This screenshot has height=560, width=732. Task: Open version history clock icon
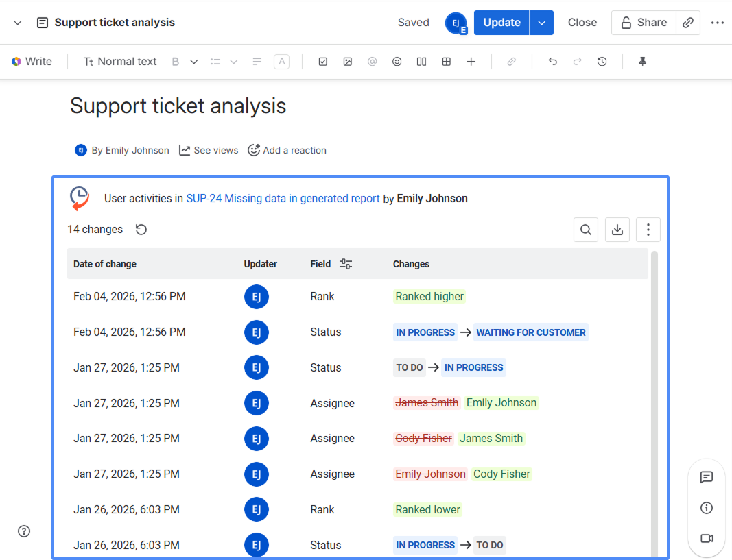(602, 62)
